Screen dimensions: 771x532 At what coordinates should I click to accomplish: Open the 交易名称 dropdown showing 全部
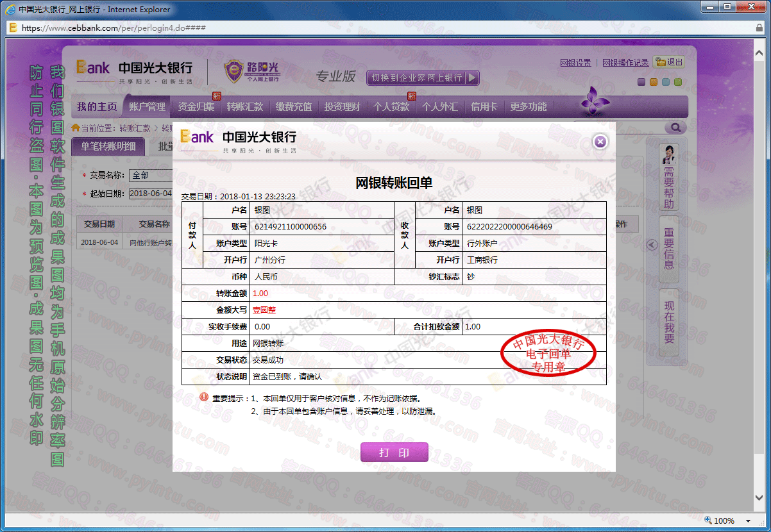(x=151, y=175)
